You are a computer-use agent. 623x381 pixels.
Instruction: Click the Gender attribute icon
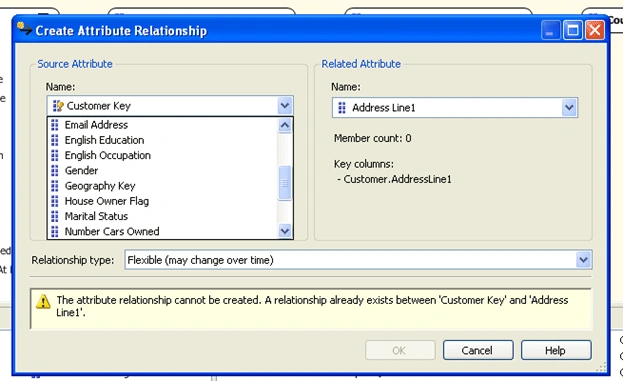(55, 170)
